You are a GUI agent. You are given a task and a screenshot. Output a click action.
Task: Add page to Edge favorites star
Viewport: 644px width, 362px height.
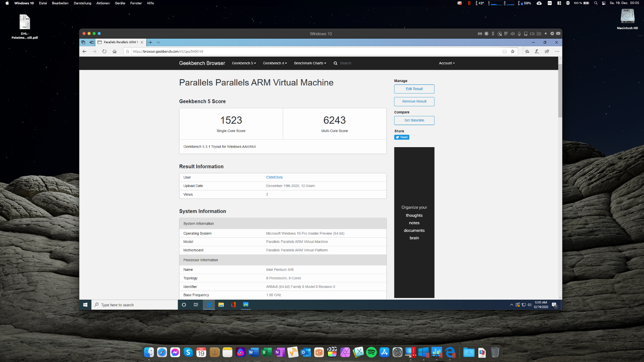[513, 52]
